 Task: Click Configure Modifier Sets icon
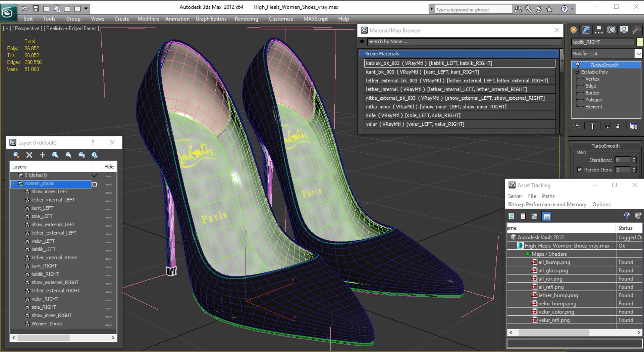[x=633, y=126]
